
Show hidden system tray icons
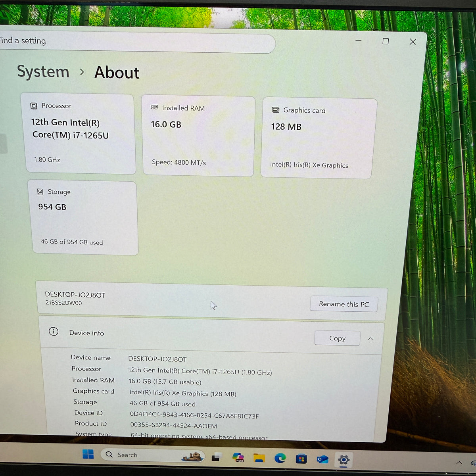tap(459, 463)
